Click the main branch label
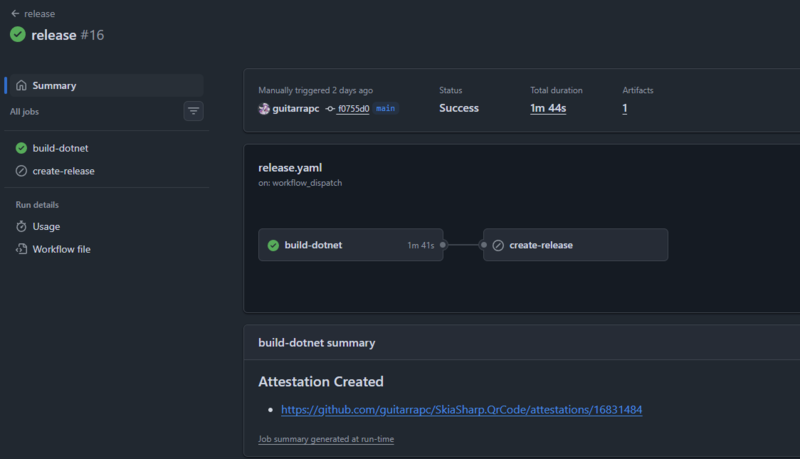Viewport: 800px width, 459px height. pos(386,108)
